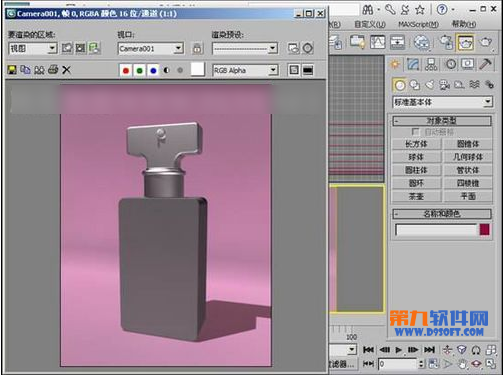Open the 自定义(U) menu
This screenshot has width=503, height=375.
pos(370,24)
